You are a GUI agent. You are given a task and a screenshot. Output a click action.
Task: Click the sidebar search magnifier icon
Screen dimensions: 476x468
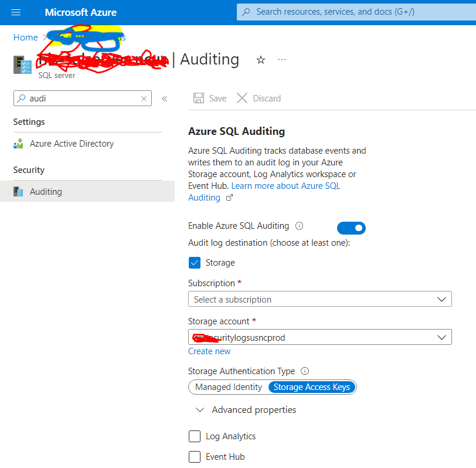pos(21,99)
